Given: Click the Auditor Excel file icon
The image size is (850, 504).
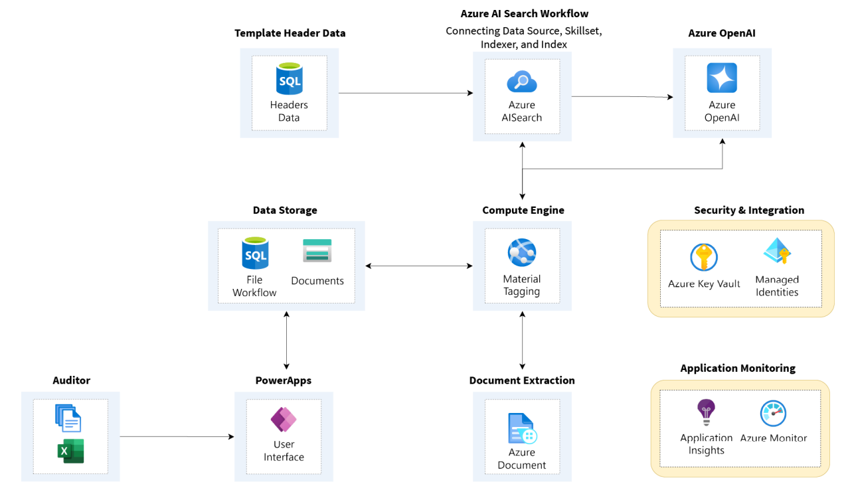Looking at the screenshot, I should point(70,452).
